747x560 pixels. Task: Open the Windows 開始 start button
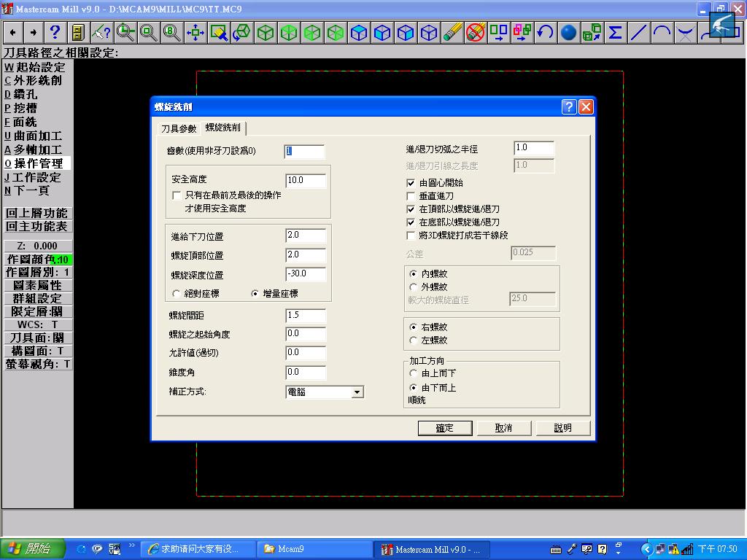click(31, 549)
